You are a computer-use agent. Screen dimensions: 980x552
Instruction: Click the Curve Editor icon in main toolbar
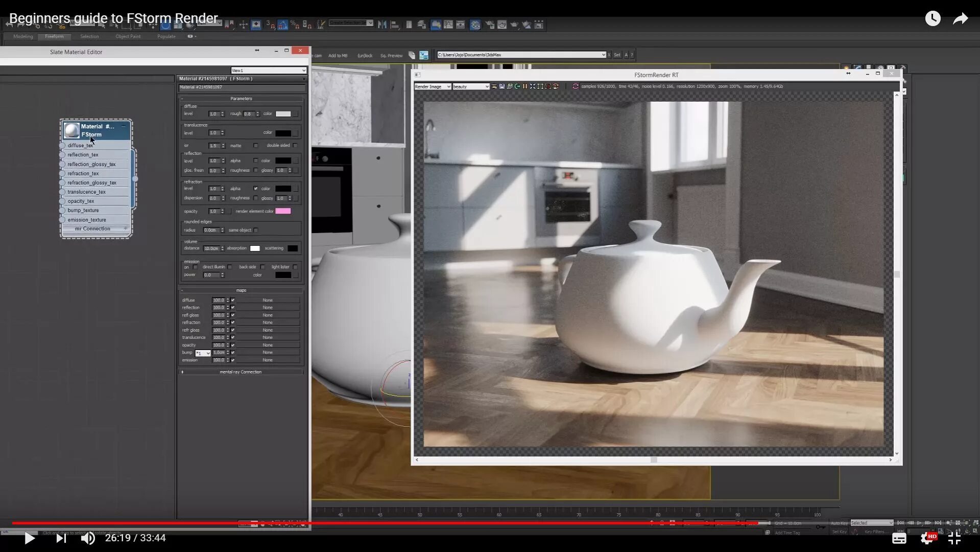click(x=448, y=25)
